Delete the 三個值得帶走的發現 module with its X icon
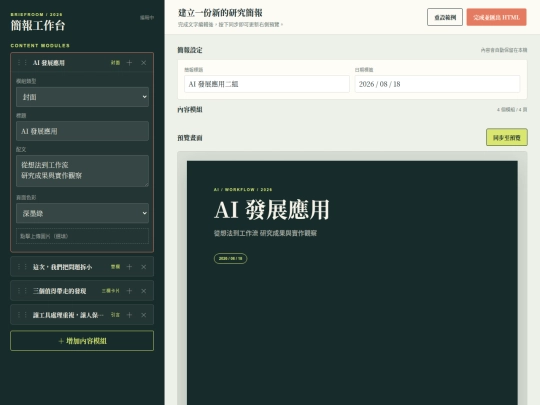Viewport: 540px width, 405px height. [144, 291]
